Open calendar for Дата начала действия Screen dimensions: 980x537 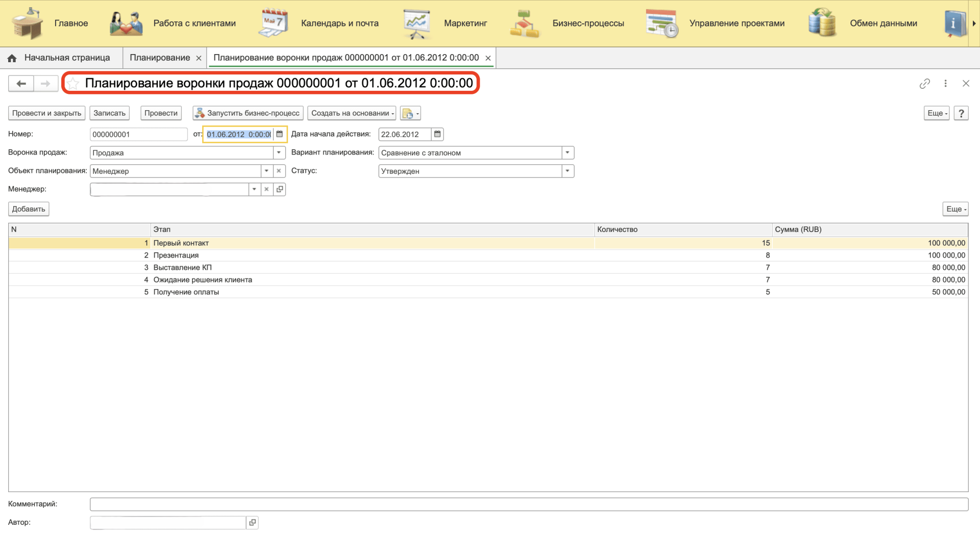click(x=437, y=134)
